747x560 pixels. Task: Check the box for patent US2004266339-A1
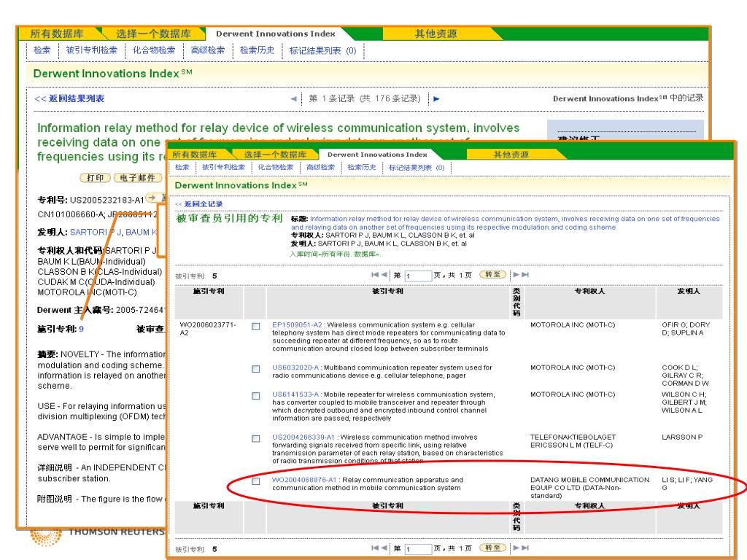point(256,438)
